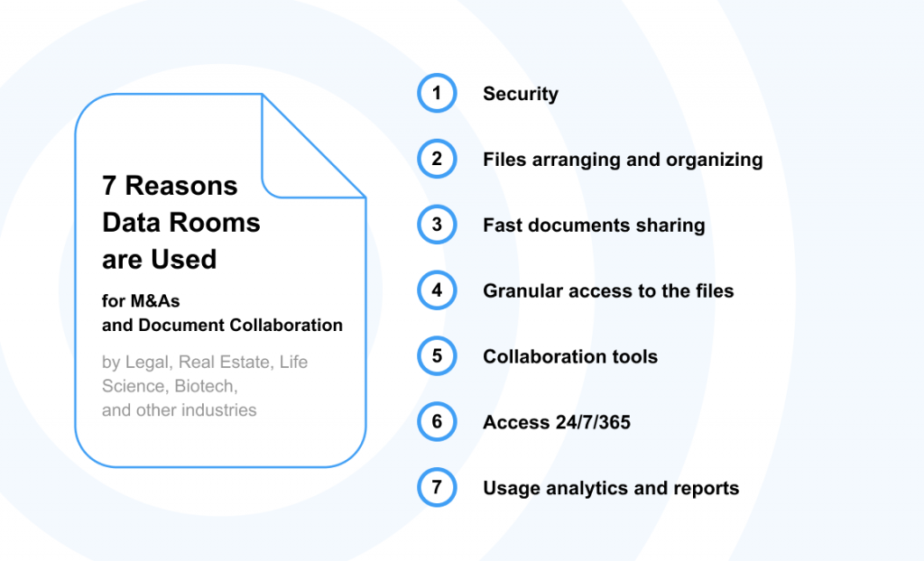Click the circled number 5 icon

coord(437,356)
